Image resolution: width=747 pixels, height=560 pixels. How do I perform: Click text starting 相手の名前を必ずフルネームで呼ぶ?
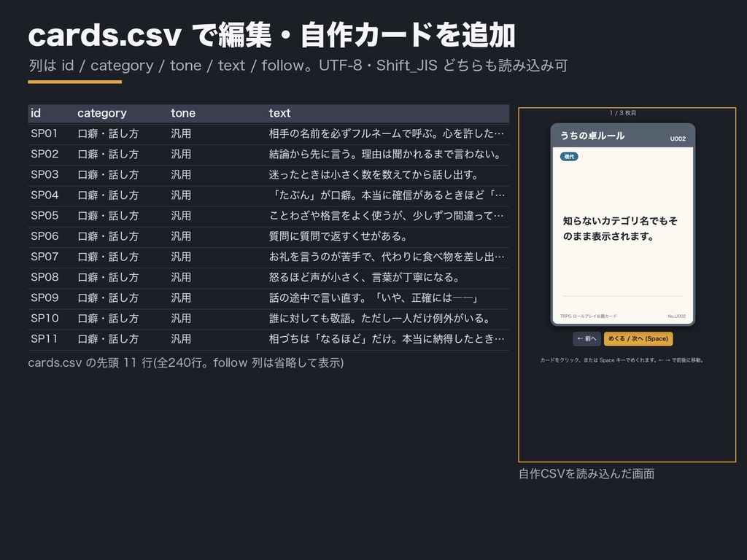pos(386,134)
